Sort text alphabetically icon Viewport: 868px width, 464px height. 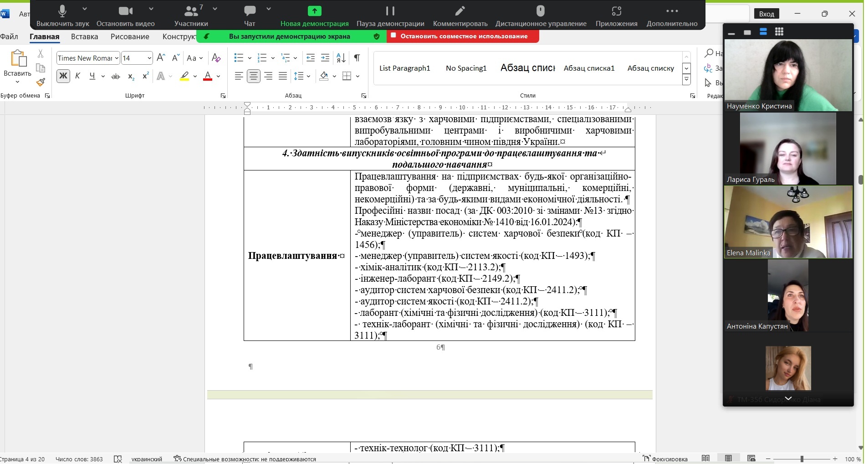341,58
